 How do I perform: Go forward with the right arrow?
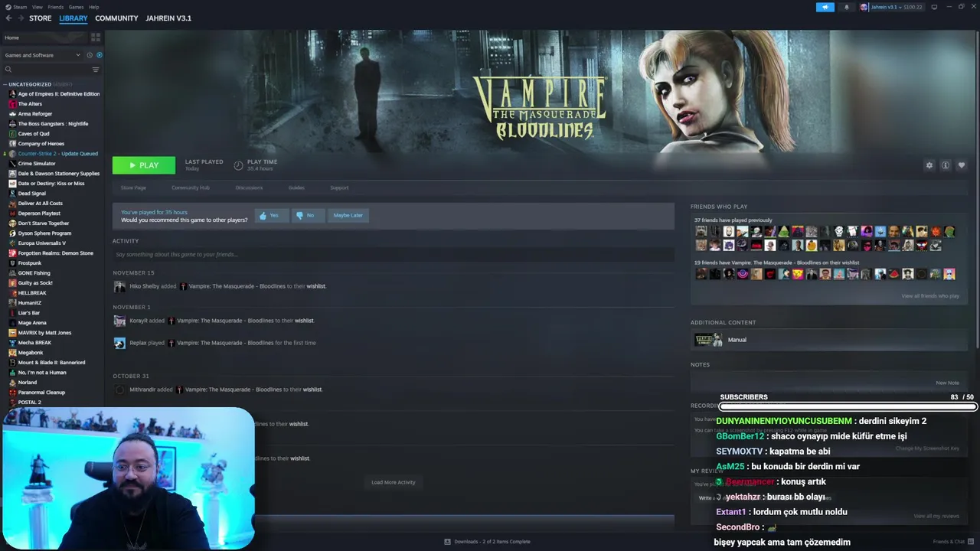(20, 18)
